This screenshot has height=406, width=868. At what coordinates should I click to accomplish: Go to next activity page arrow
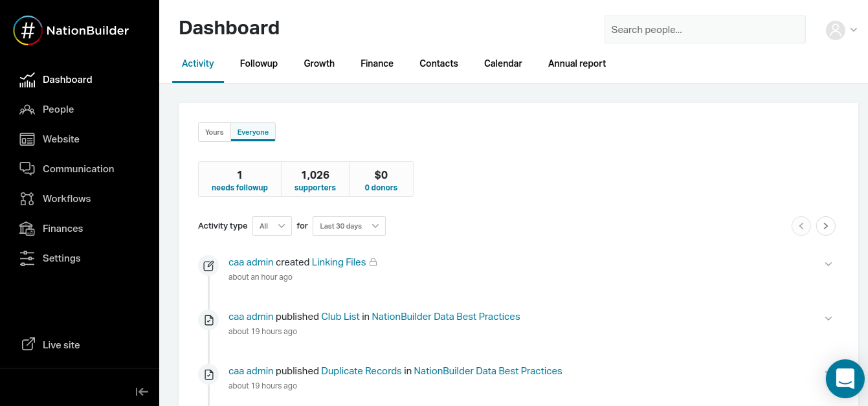pos(826,226)
